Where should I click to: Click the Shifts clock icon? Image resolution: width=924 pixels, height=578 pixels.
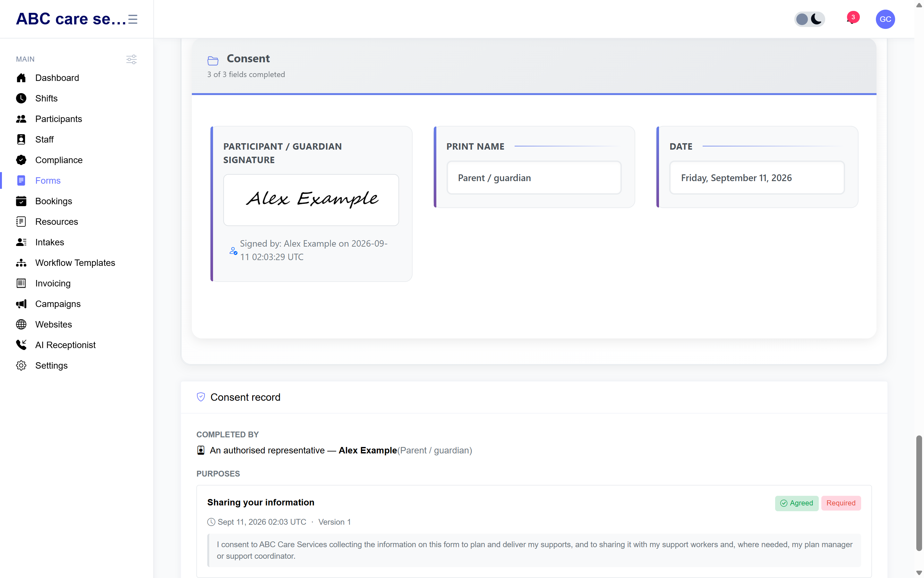21,98
